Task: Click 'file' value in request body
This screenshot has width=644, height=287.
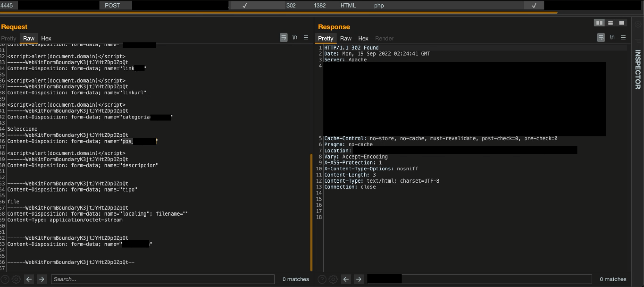Action: click(x=13, y=201)
